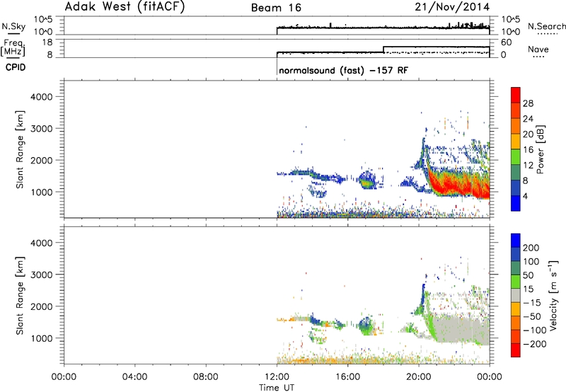
Task: Click the '60' value on Nave axis
Action: pyautogui.click(x=506, y=42)
